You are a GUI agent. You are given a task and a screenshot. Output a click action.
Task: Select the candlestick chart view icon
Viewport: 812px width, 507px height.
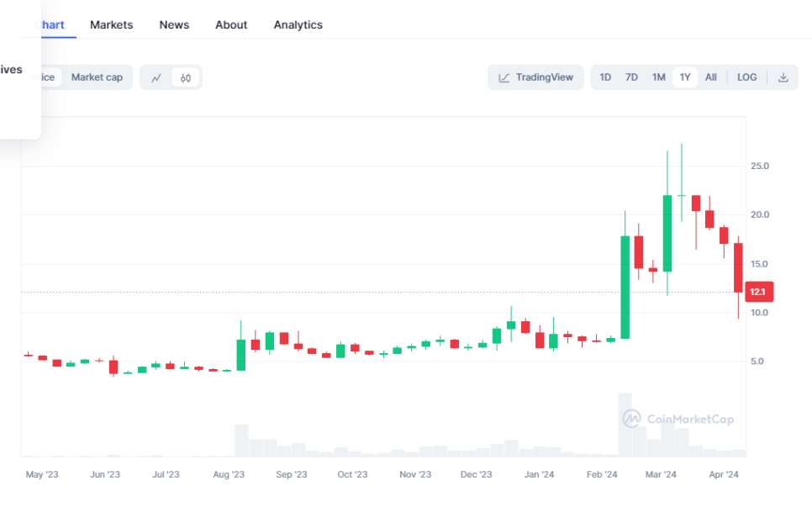pyautogui.click(x=186, y=77)
